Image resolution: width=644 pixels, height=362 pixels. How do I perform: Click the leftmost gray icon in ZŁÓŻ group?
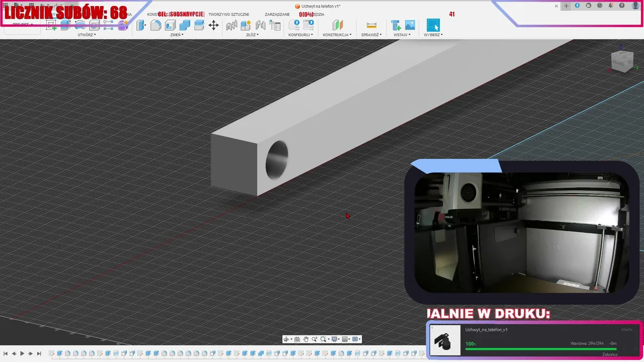pos(231,25)
